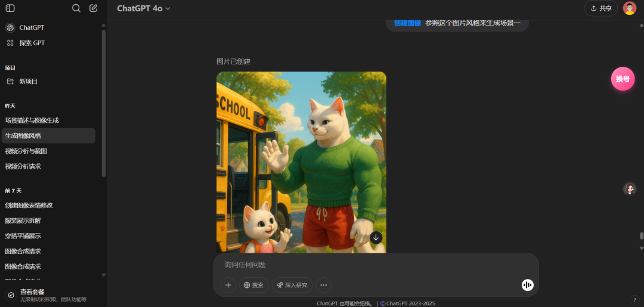Screen dimensions: 644x307
Task: Click the 创建图像 tag in the message
Action: tap(407, 23)
